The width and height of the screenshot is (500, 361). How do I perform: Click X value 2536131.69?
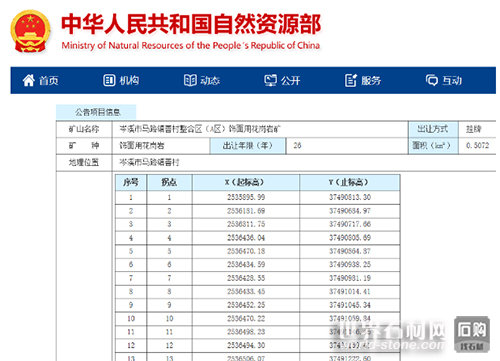(246, 211)
